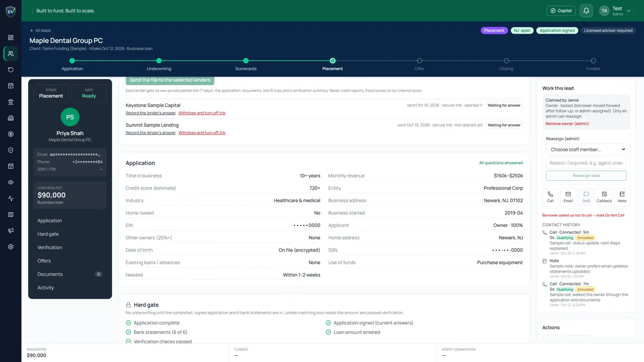Open the Application section in lead menu
Image resolution: width=644 pixels, height=362 pixels.
coord(50,221)
